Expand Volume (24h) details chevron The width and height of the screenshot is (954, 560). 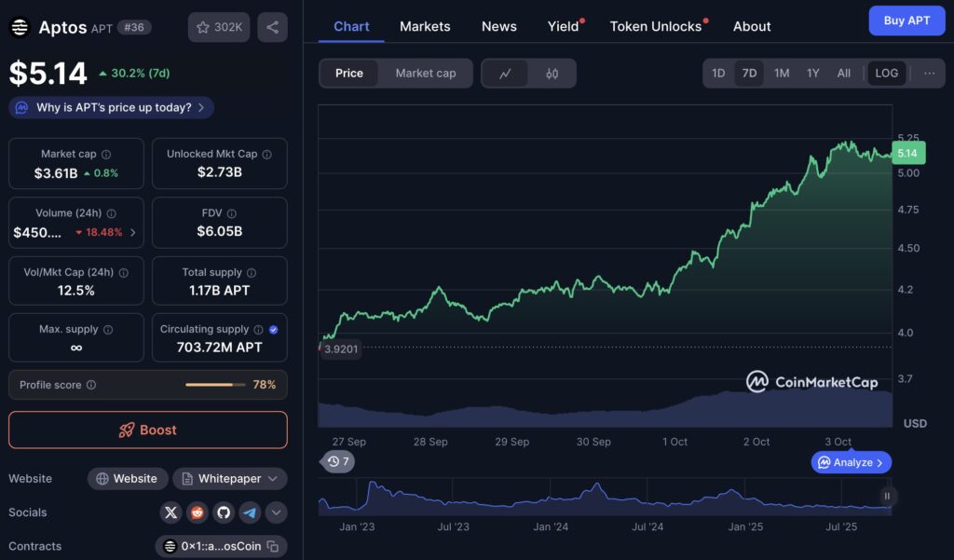click(x=132, y=233)
